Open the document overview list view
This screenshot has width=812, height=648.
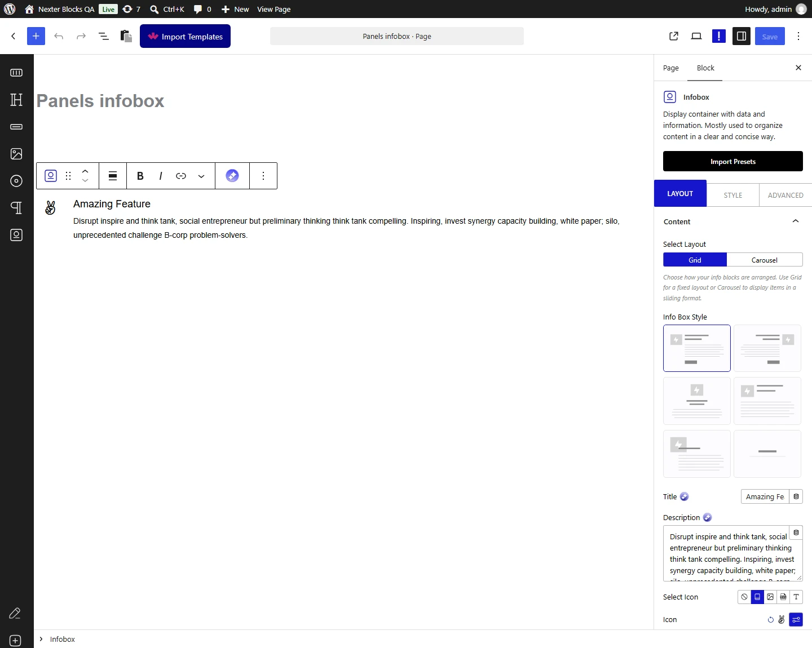click(x=103, y=36)
